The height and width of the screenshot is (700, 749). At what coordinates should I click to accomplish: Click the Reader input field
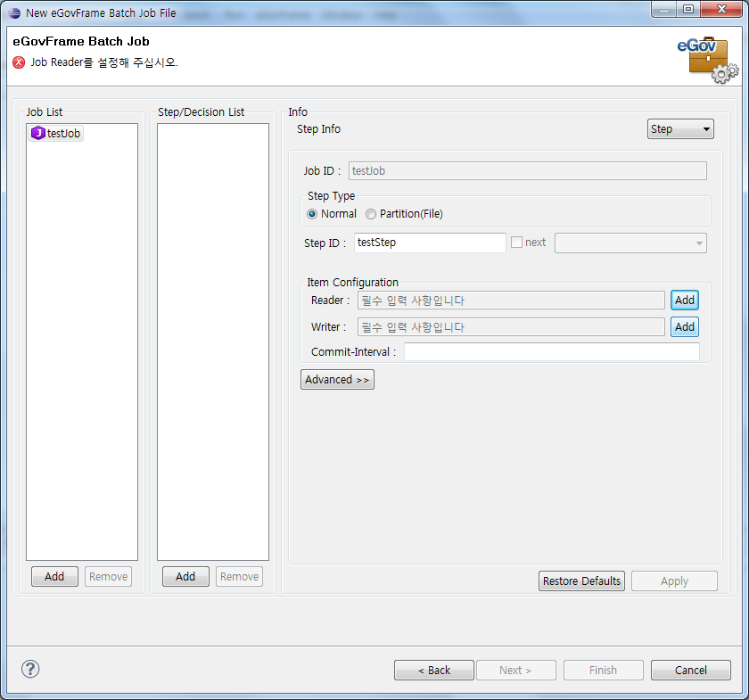coord(511,301)
